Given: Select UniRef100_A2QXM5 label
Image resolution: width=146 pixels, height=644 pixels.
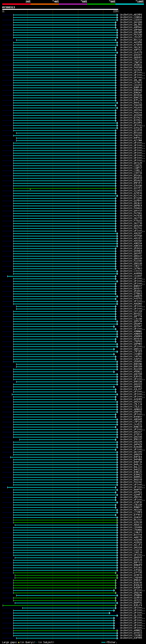Looking at the screenshot, I should pos(131,540).
